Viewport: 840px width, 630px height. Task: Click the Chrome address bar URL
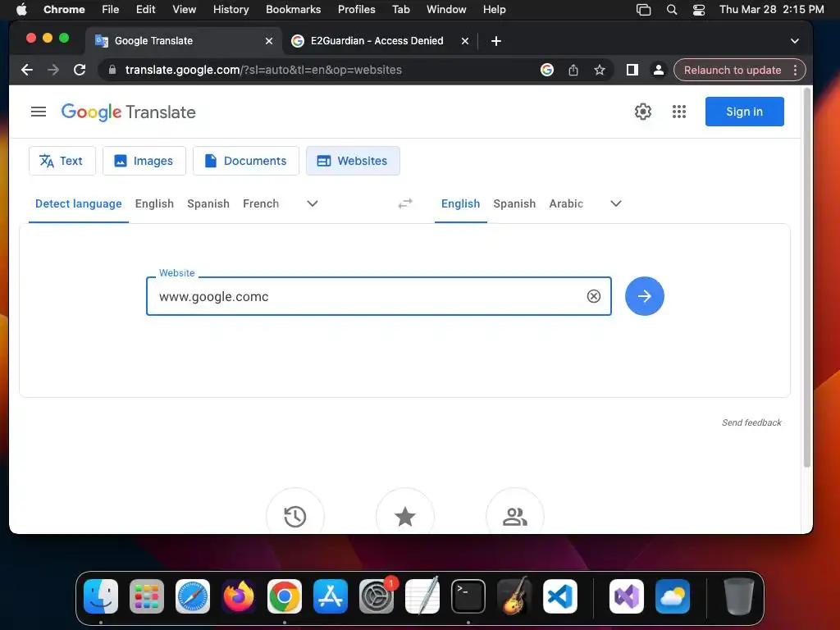263,70
